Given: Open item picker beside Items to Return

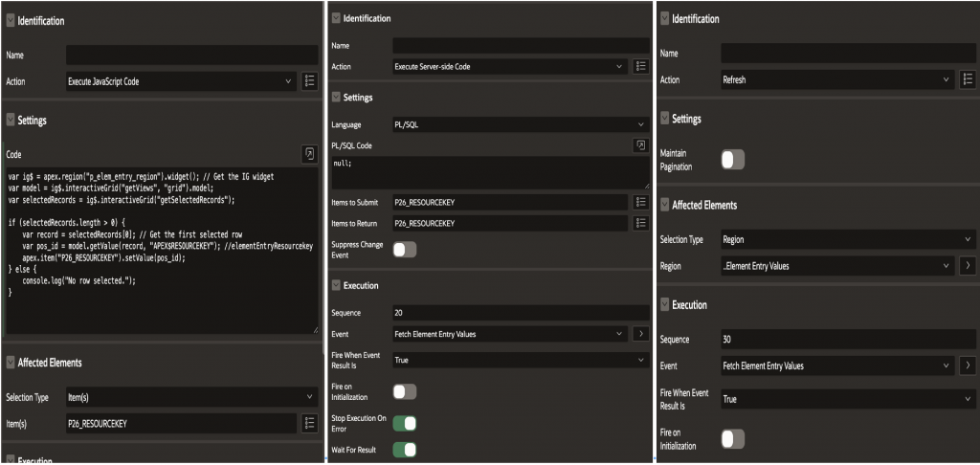Looking at the screenshot, I should [640, 223].
